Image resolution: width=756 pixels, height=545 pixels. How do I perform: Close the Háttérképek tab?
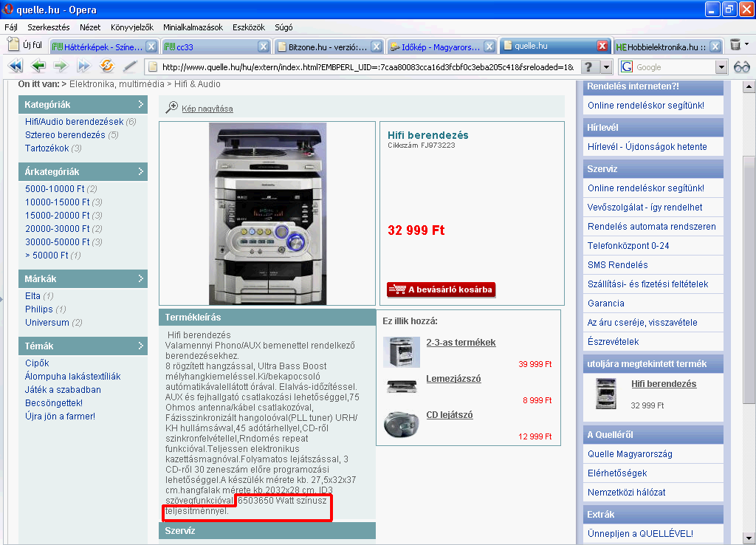point(151,47)
